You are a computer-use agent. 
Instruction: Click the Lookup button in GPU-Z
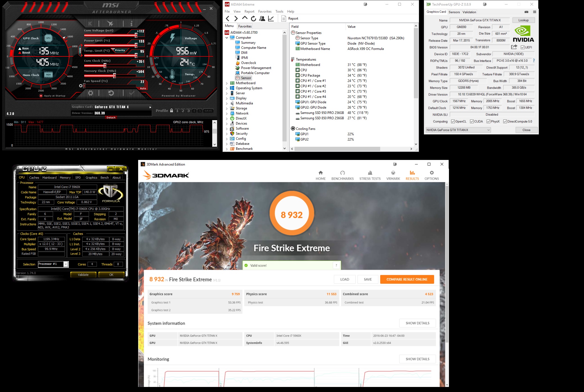click(x=523, y=20)
